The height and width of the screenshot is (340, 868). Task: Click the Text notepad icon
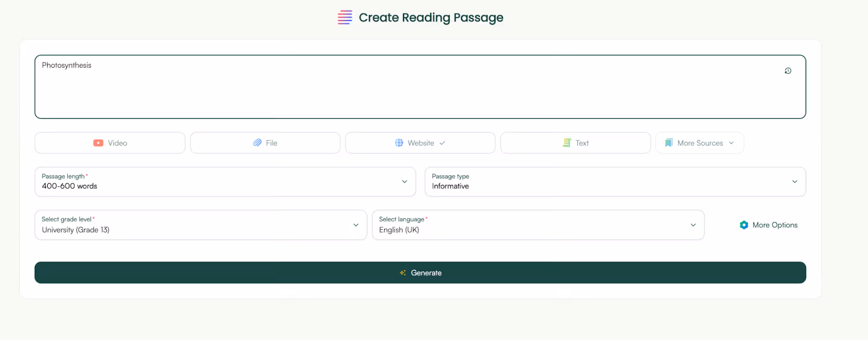(567, 143)
